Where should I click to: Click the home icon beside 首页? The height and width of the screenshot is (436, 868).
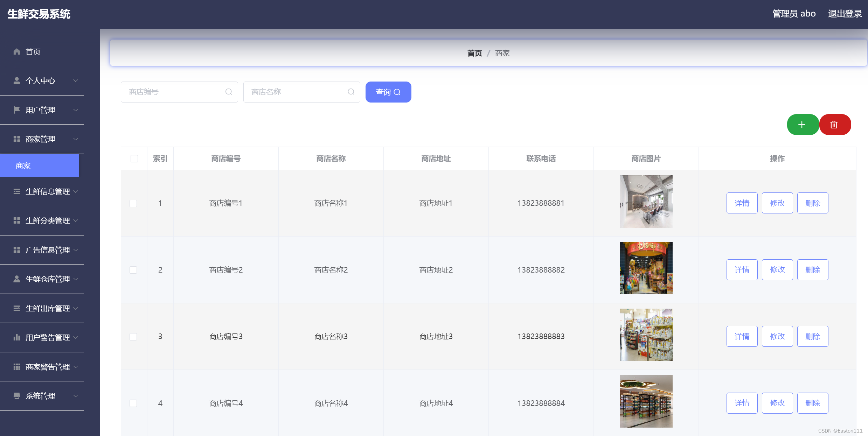pyautogui.click(x=16, y=52)
